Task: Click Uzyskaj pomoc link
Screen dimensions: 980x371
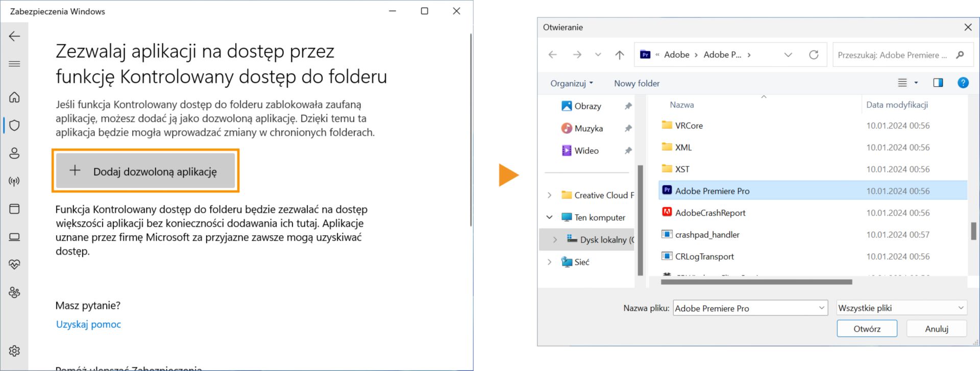Action: (x=88, y=324)
